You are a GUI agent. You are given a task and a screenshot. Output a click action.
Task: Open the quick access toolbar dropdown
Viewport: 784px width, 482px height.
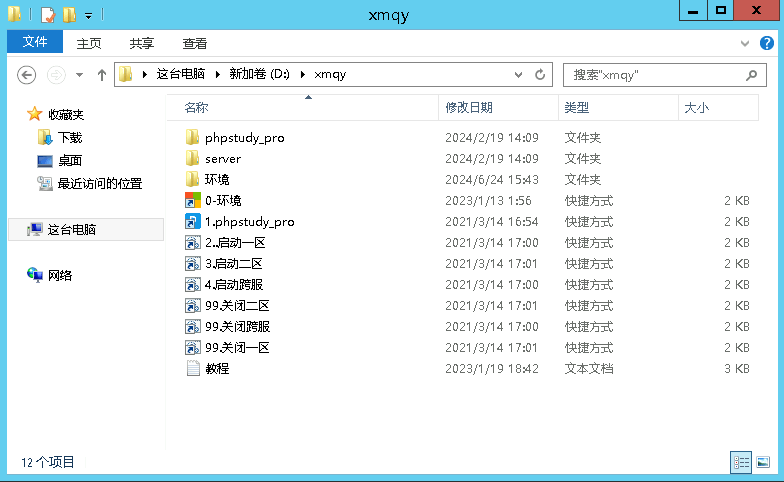tap(88, 15)
